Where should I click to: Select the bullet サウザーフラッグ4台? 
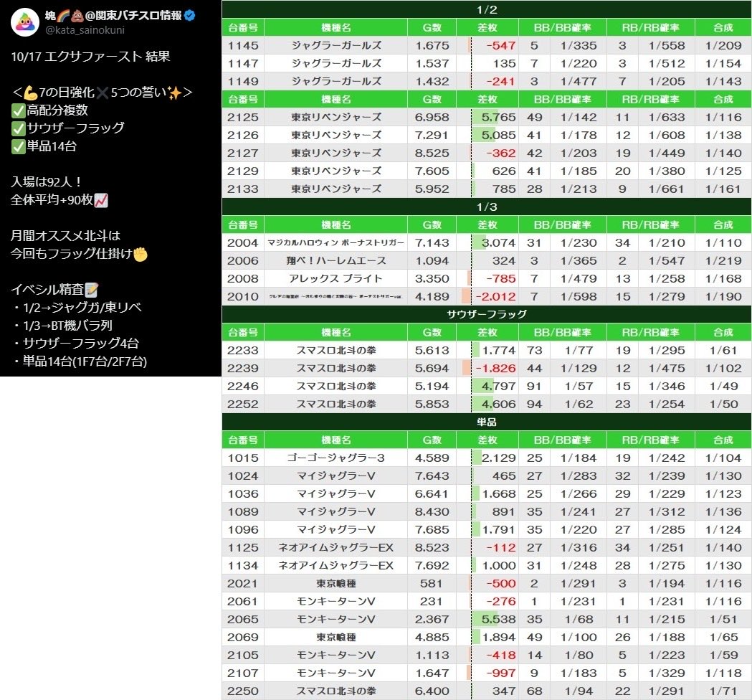pyautogui.click(x=76, y=343)
